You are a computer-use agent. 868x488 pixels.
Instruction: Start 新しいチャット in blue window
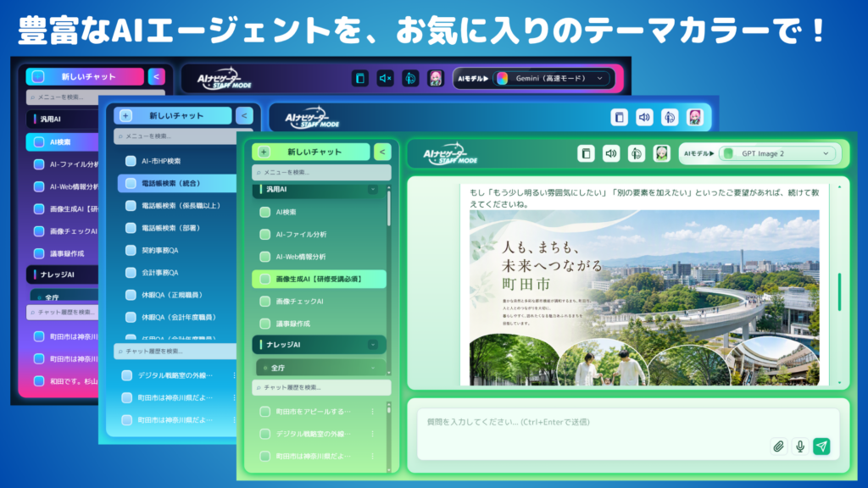173,115
